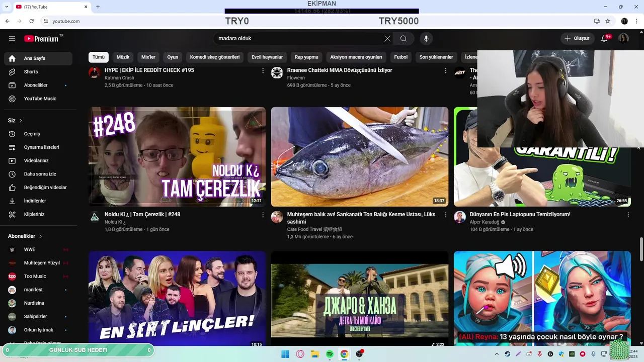Open Sahipsizler channel subscription
The width and height of the screenshot is (644, 362).
38,316
